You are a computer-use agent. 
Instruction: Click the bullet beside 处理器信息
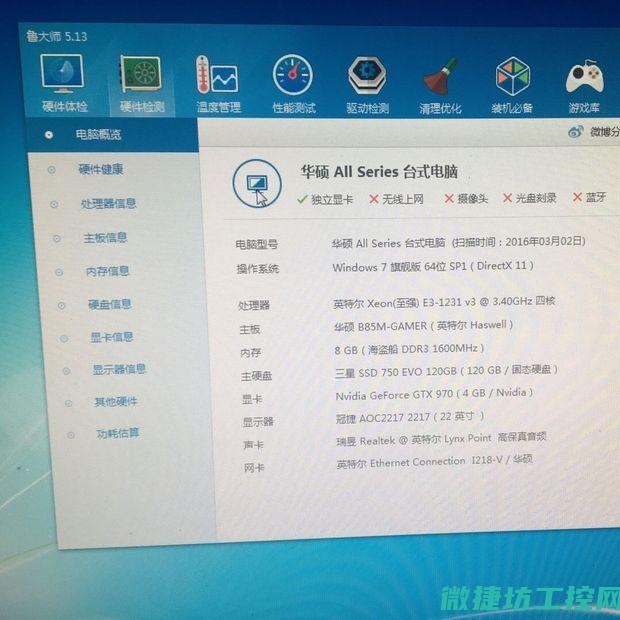pyautogui.click(x=54, y=204)
